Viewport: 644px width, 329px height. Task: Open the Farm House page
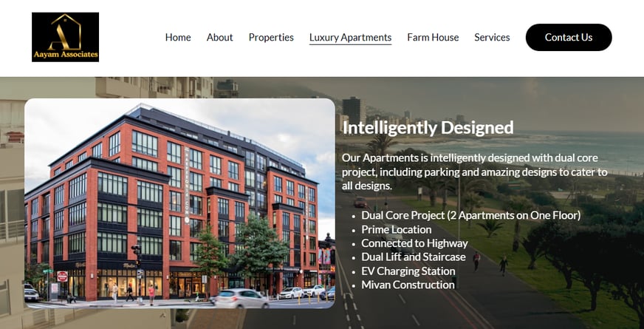click(x=433, y=38)
